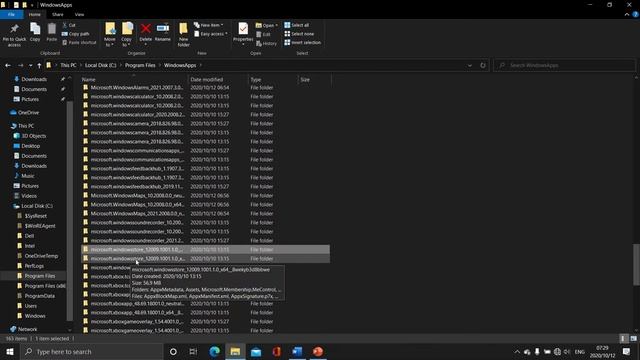Open the New item dropdown
The image size is (640, 360).
coord(209,25)
